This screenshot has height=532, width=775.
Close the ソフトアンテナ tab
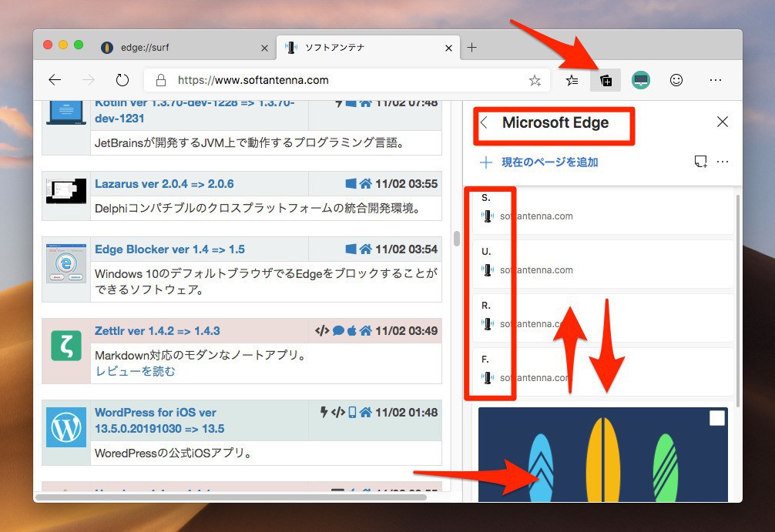tap(448, 48)
